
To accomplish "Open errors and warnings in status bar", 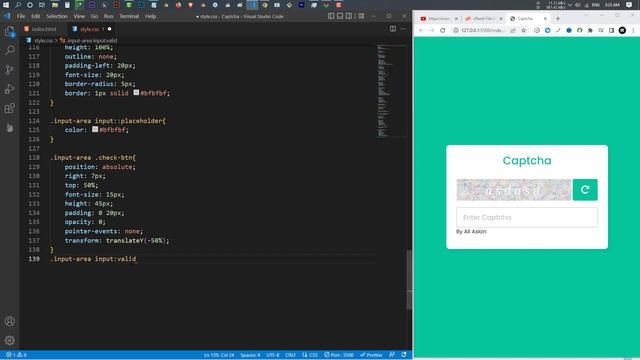I will (16, 355).
